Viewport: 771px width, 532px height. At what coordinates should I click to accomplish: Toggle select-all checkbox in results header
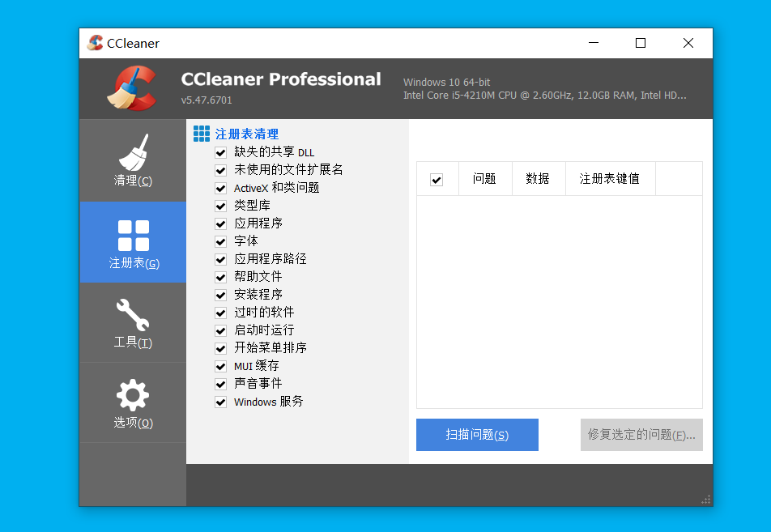point(437,180)
